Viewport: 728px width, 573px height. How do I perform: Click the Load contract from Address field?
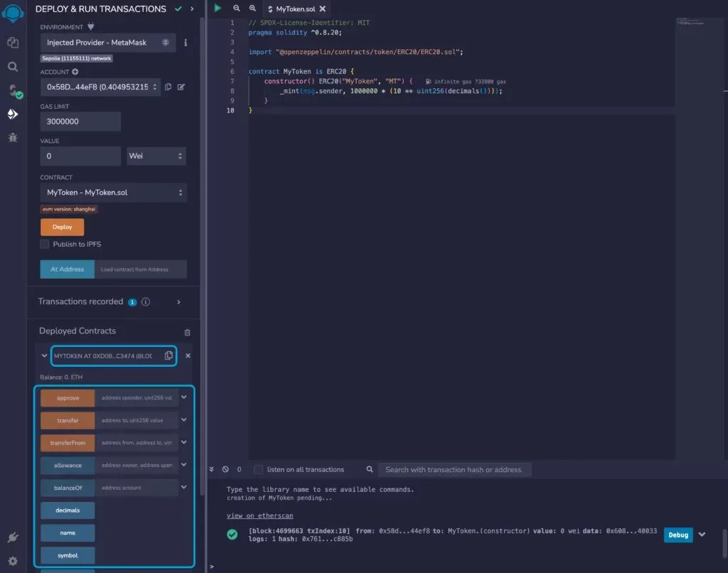coord(141,269)
